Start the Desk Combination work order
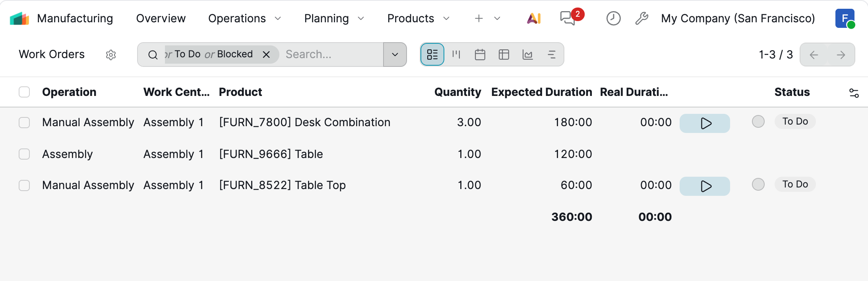The image size is (868, 281). (x=705, y=123)
